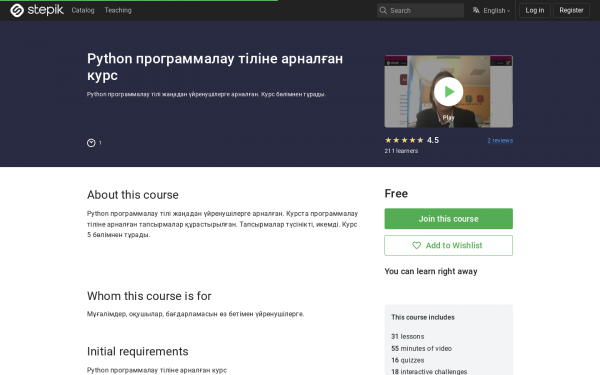Click the clock workload icon
The width and height of the screenshot is (600, 375).
point(91,143)
